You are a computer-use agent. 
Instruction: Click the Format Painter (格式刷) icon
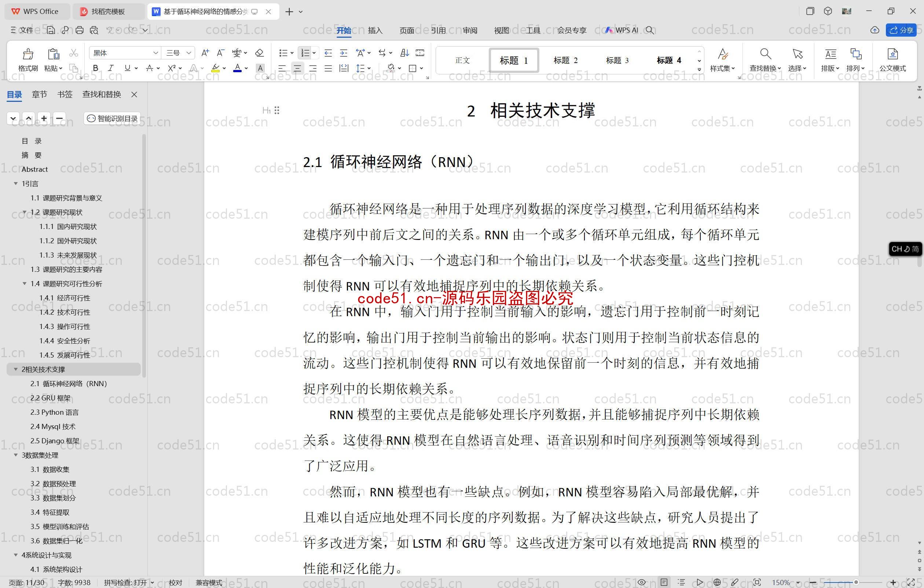tap(28, 54)
